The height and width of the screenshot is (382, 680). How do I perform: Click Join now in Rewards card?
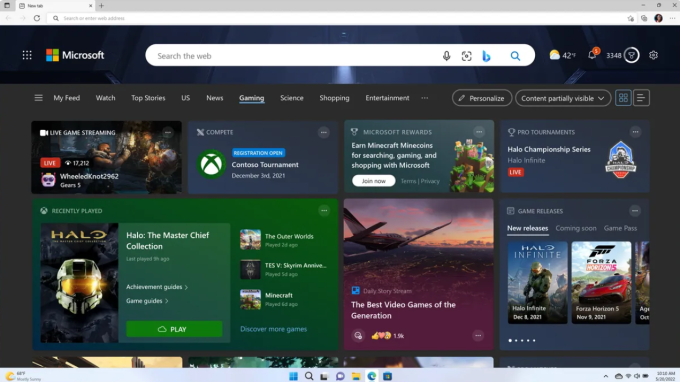point(373,181)
